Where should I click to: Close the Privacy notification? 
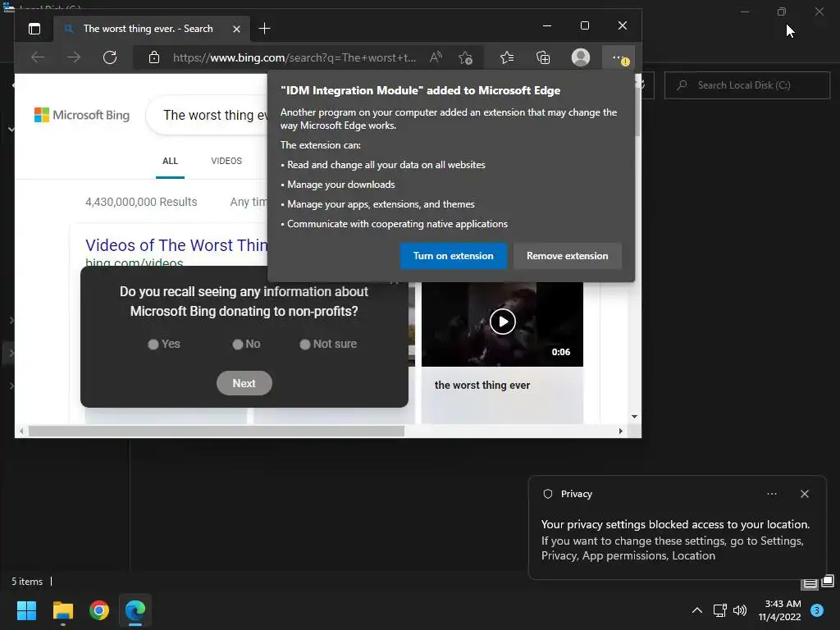pos(805,494)
